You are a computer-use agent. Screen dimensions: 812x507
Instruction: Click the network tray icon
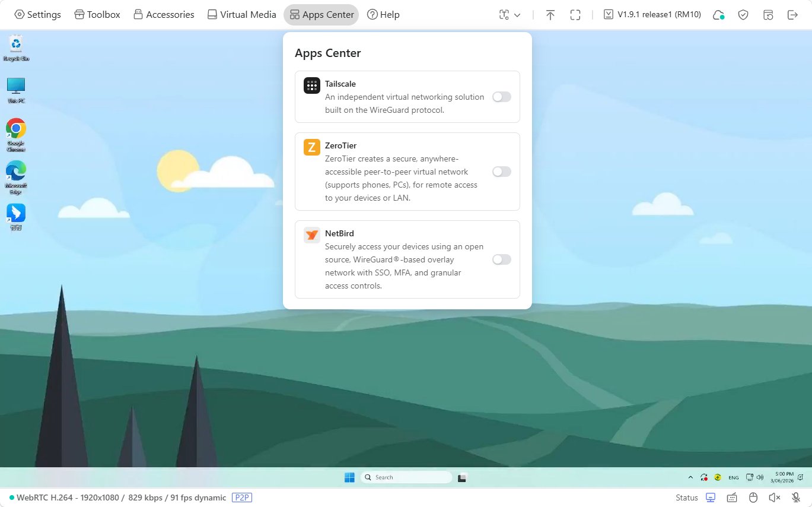point(750,477)
